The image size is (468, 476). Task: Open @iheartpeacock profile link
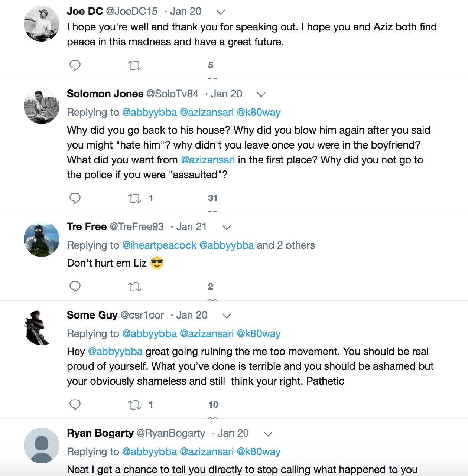coord(159,245)
